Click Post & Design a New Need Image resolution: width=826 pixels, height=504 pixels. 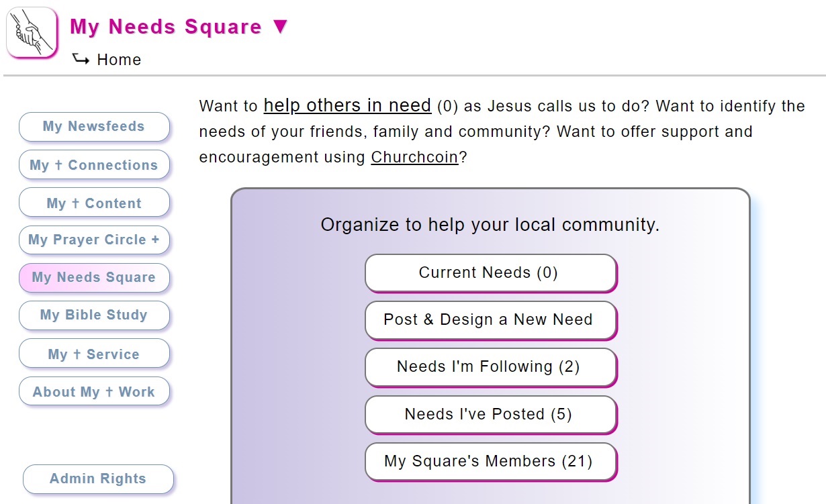(x=490, y=320)
